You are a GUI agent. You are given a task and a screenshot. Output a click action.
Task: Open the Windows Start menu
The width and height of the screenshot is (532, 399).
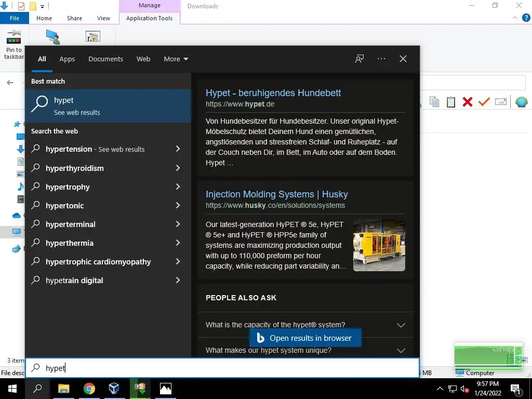[12, 389]
